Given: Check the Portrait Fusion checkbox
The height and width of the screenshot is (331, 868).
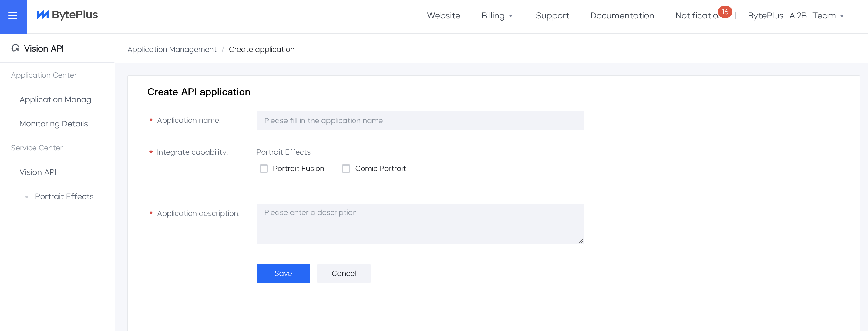Looking at the screenshot, I should coord(264,168).
